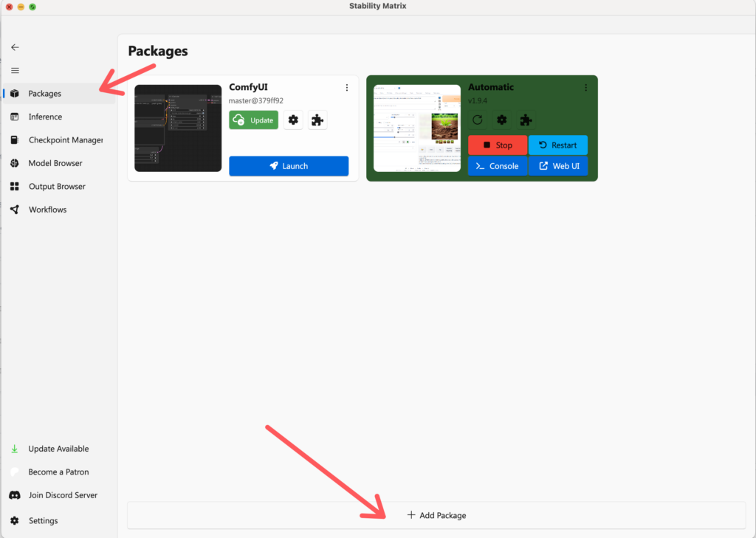Screen dimensions: 756x538
Task: Click Add Package at bottom
Action: pyautogui.click(x=436, y=515)
